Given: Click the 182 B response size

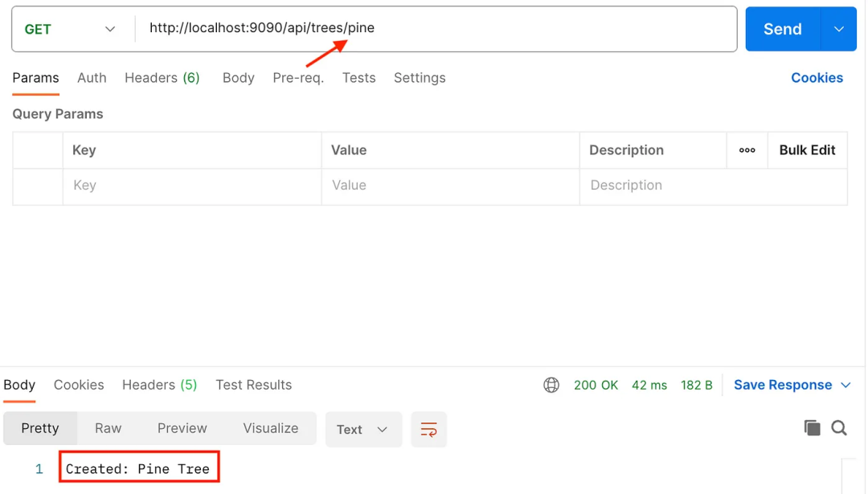Looking at the screenshot, I should point(696,385).
